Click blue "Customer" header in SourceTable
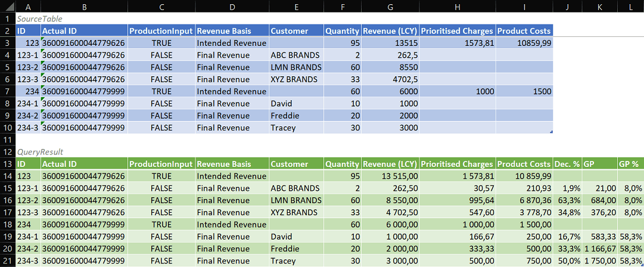Image resolution: width=644 pixels, height=267 pixels. (296, 31)
